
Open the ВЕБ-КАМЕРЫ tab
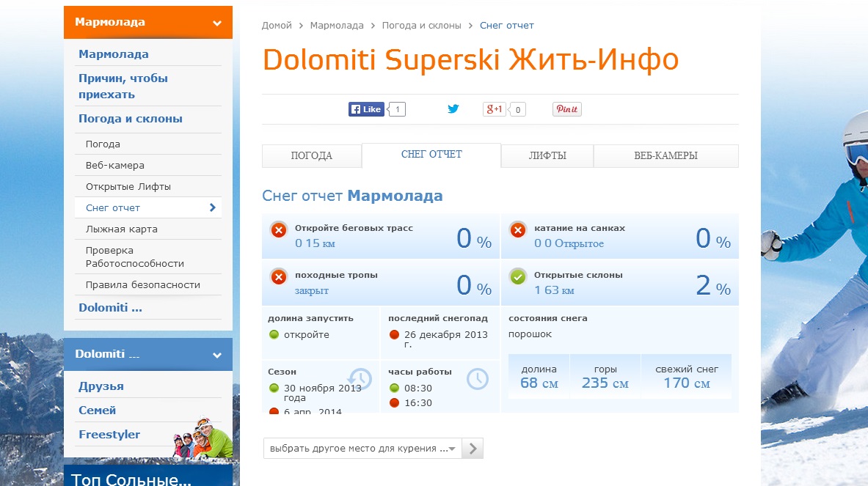click(x=666, y=156)
